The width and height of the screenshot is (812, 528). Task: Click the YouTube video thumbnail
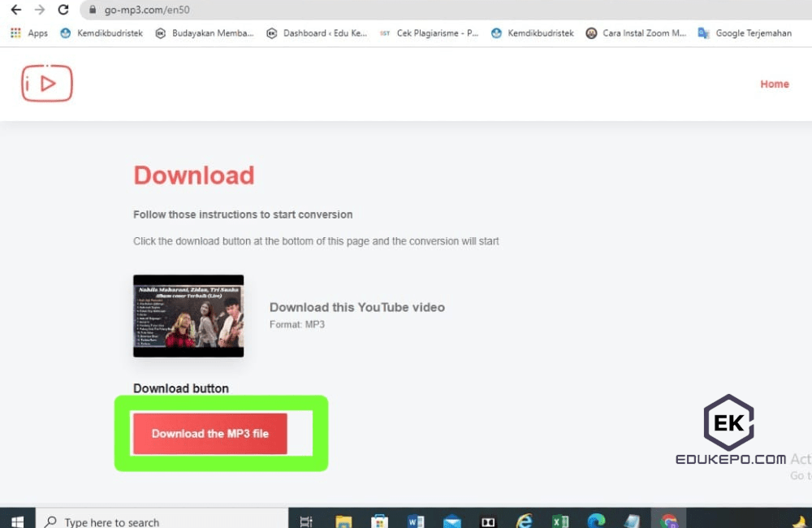pos(188,315)
